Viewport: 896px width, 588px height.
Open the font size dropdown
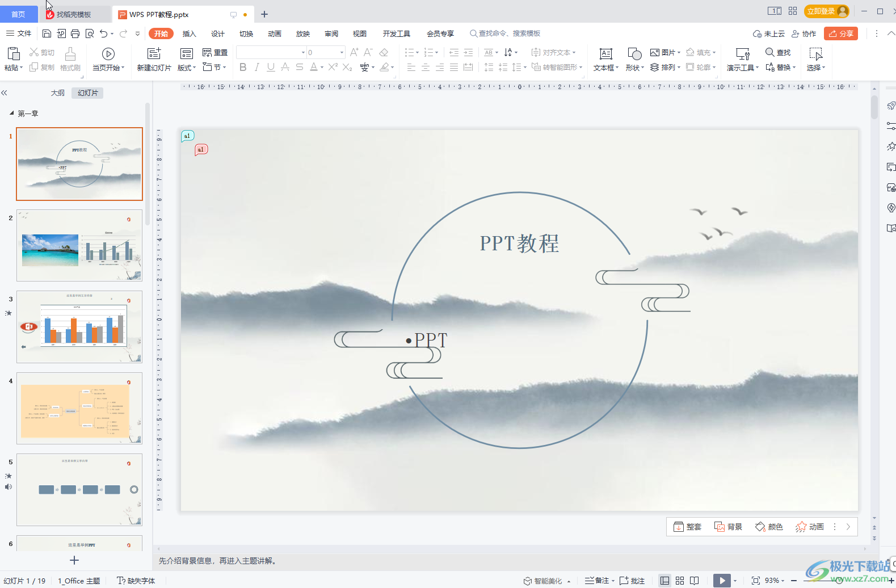(342, 52)
